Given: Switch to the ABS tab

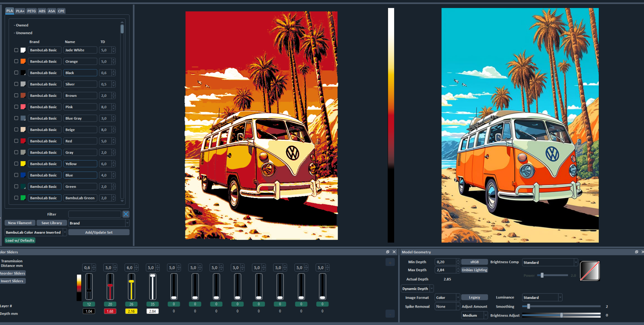Looking at the screenshot, I should [42, 11].
